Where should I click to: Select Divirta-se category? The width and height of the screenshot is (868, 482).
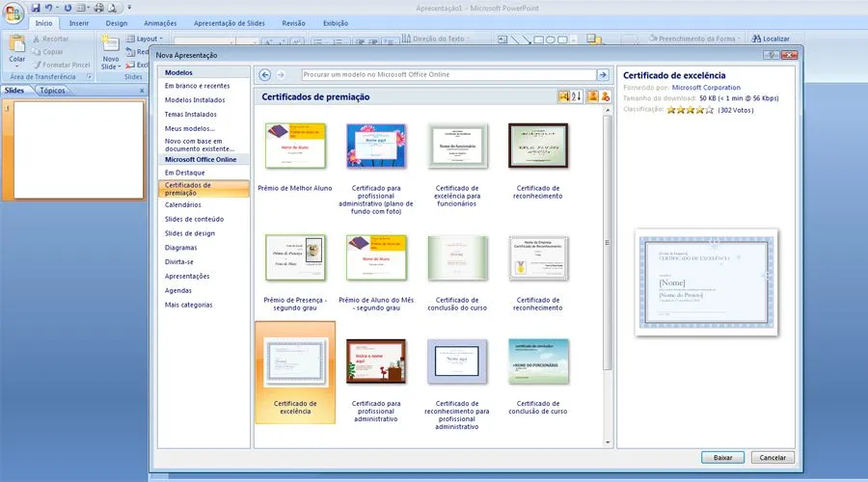coord(178,262)
